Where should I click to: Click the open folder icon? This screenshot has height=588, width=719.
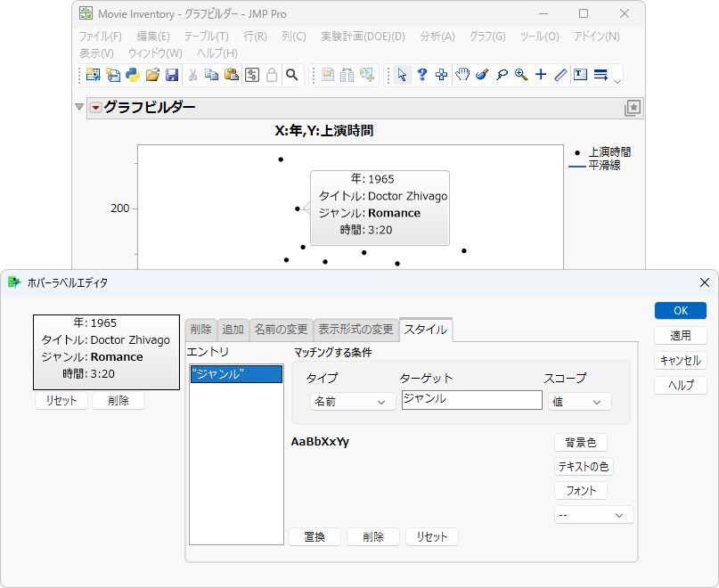click(152, 74)
